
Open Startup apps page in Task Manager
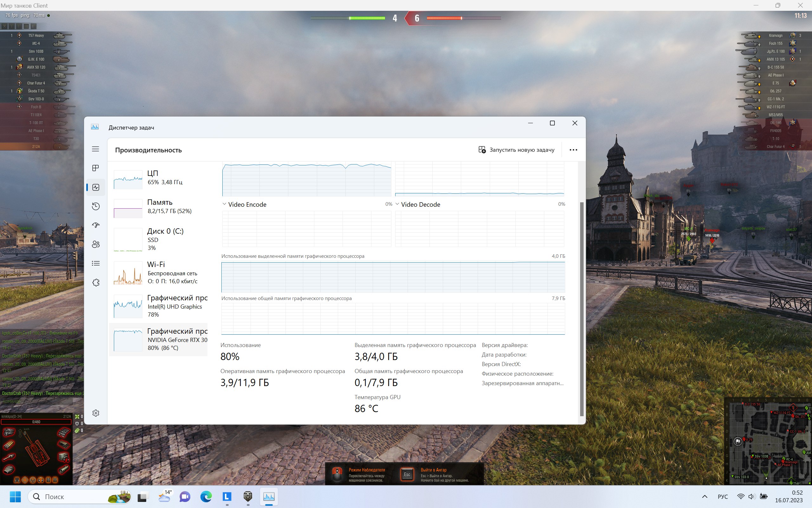95,225
